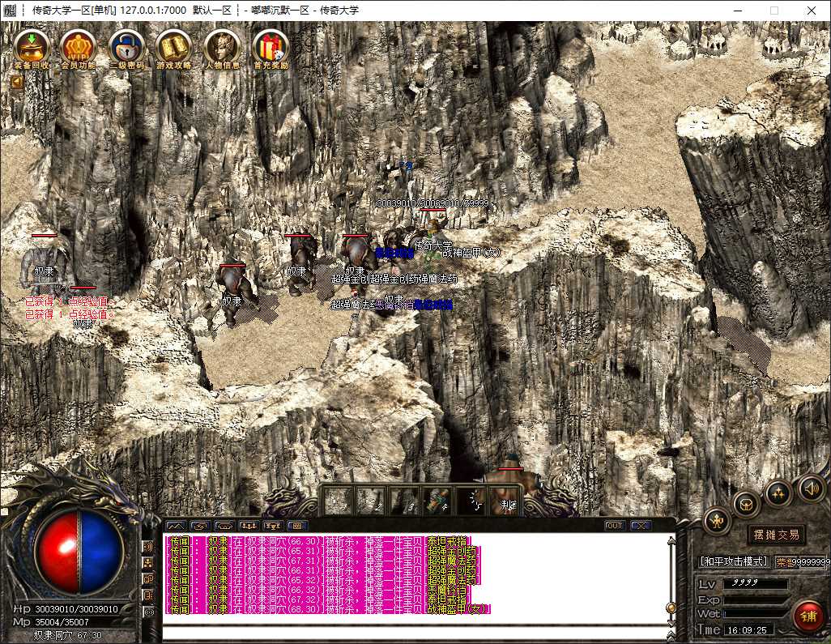Click the red 铺 shop button

808,617
